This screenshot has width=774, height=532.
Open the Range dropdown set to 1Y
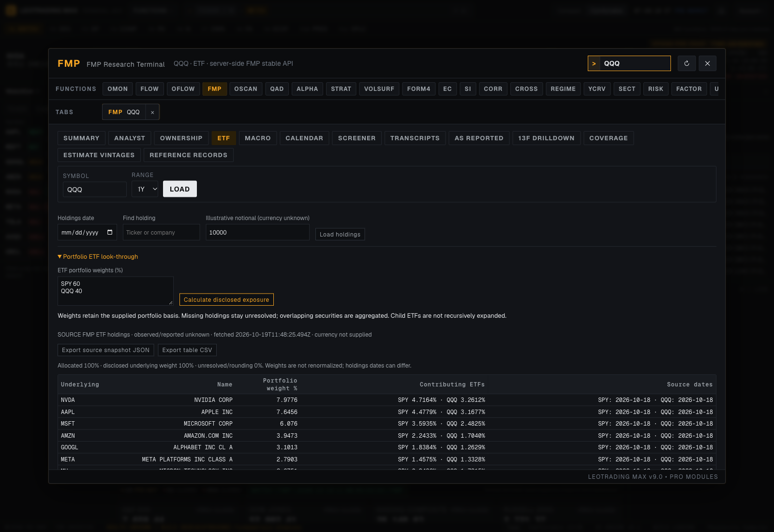point(145,189)
